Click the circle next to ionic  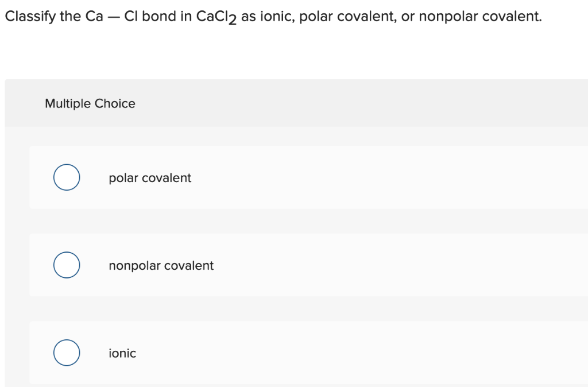point(67,352)
